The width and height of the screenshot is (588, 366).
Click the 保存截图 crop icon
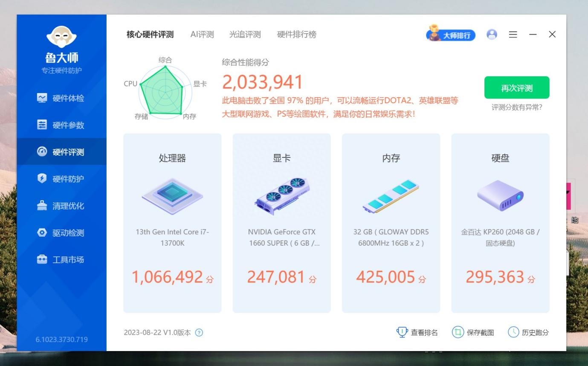(x=458, y=332)
